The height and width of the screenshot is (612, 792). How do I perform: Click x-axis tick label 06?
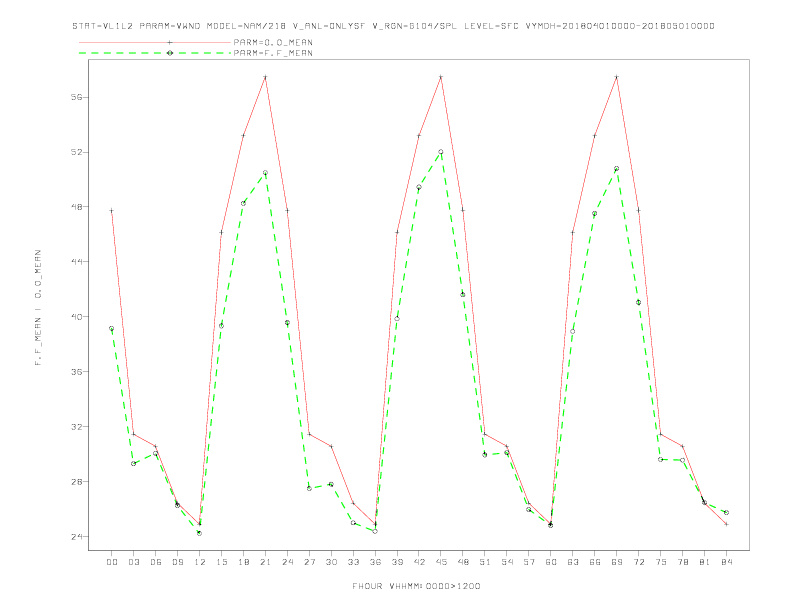click(156, 562)
